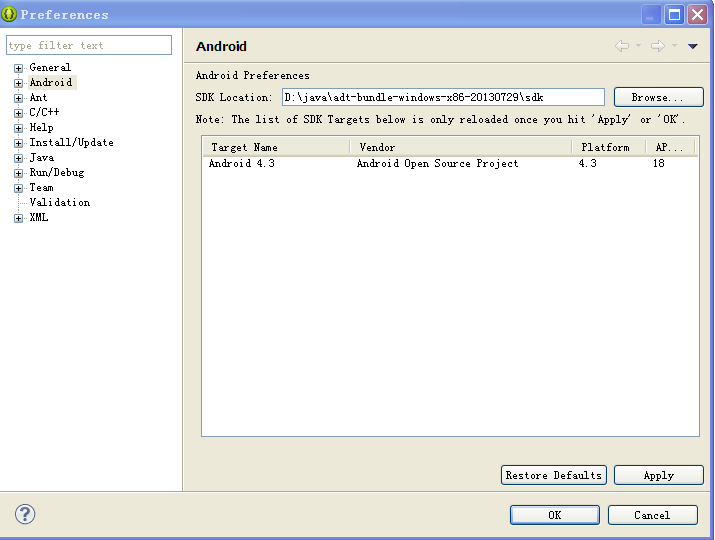Viewport: 715px width, 540px height.
Task: Minimize the Preferences window
Action: 650,15
